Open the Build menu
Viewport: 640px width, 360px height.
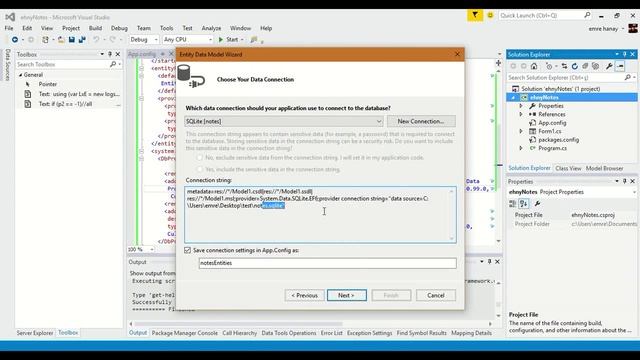tap(96, 28)
